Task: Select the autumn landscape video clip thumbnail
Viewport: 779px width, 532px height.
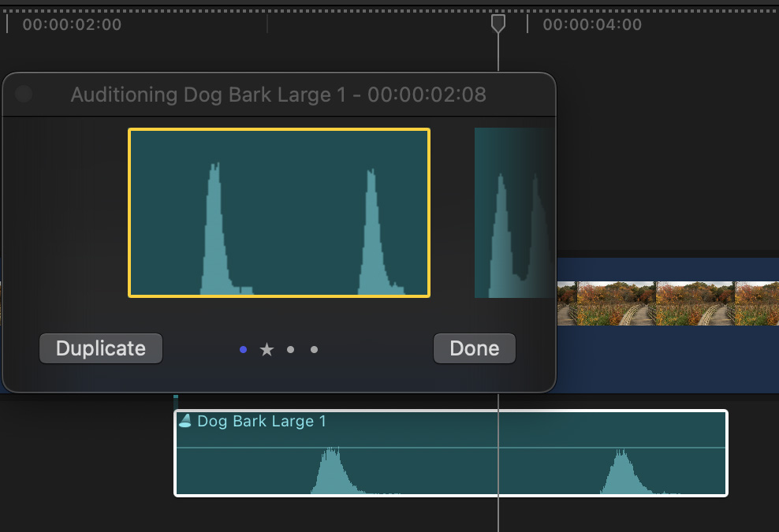Action: 667,303
